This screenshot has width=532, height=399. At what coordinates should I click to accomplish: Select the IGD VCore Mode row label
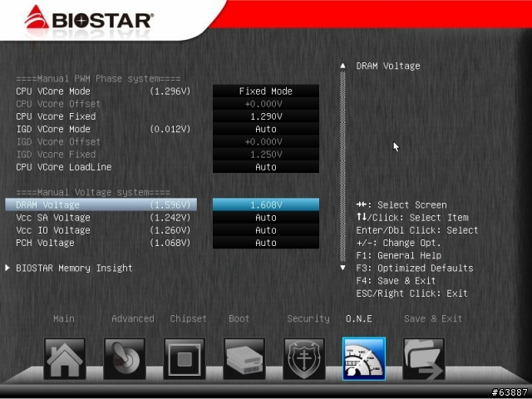(53, 129)
